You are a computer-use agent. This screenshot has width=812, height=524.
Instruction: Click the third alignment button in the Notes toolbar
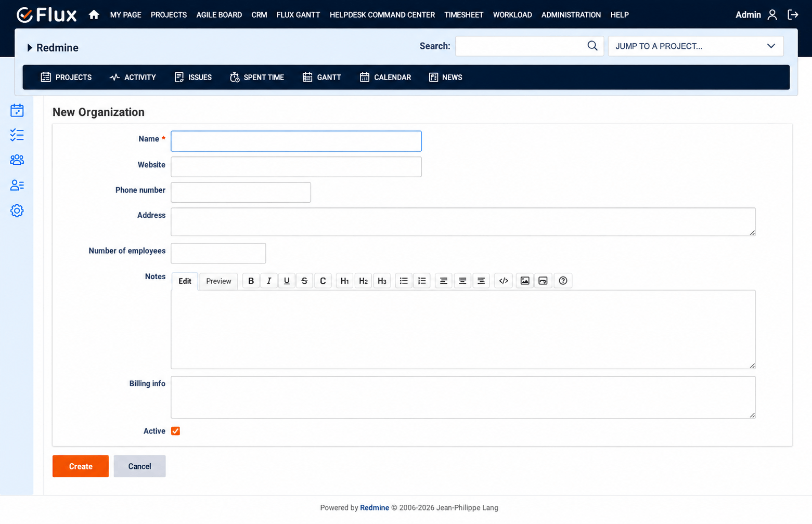pyautogui.click(x=481, y=281)
